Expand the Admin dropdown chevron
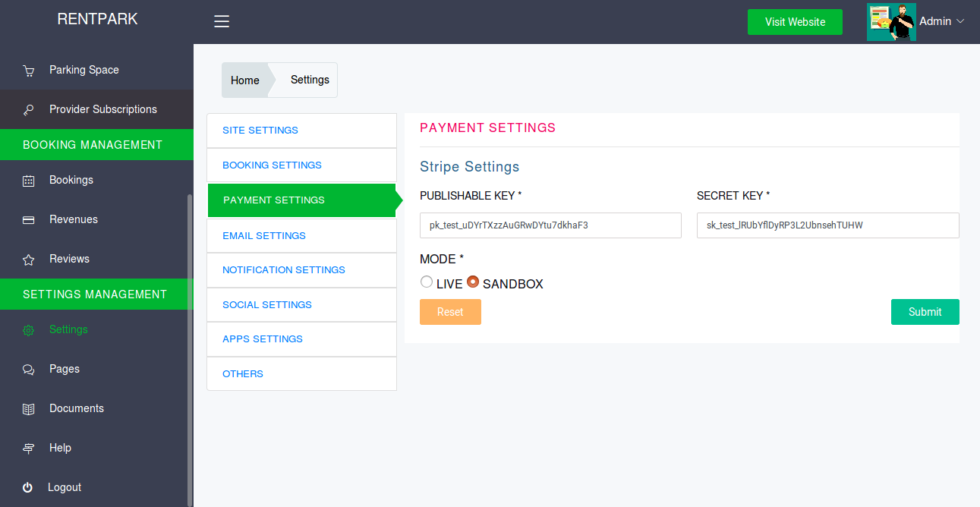 pos(960,21)
